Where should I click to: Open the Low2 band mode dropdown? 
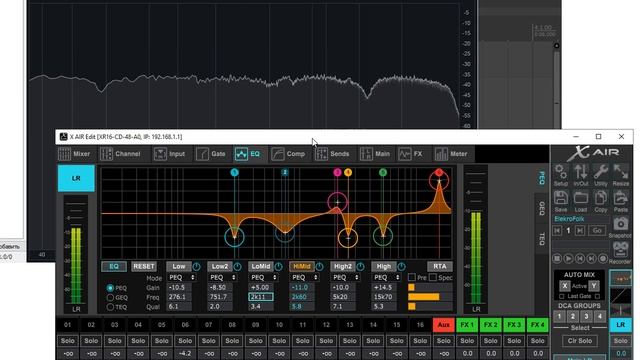pos(222,278)
